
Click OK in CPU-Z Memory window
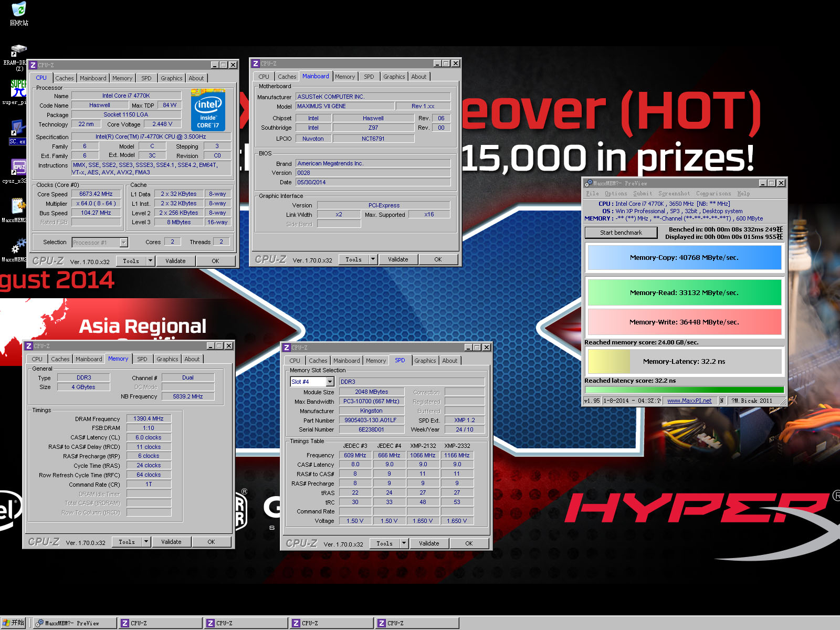[211, 542]
